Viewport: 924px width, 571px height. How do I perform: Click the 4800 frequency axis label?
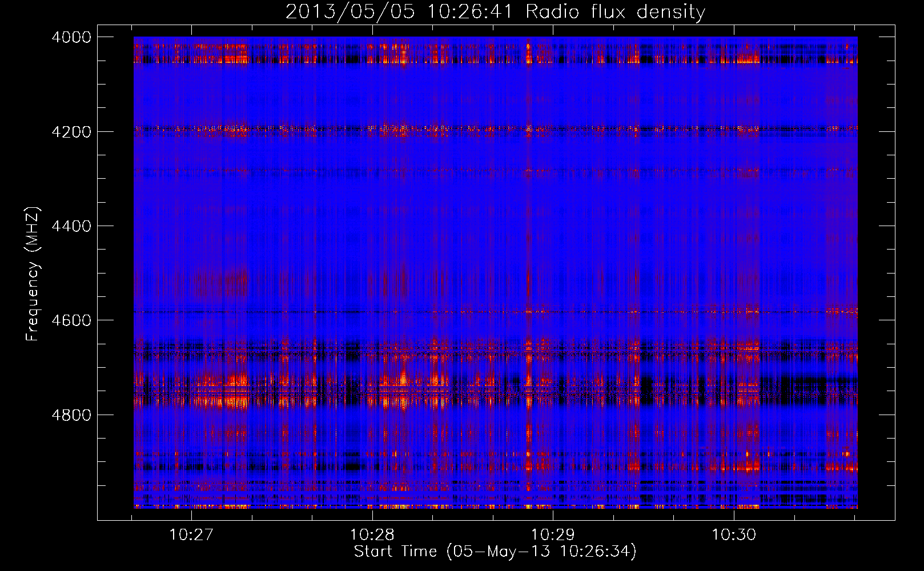tap(71, 415)
